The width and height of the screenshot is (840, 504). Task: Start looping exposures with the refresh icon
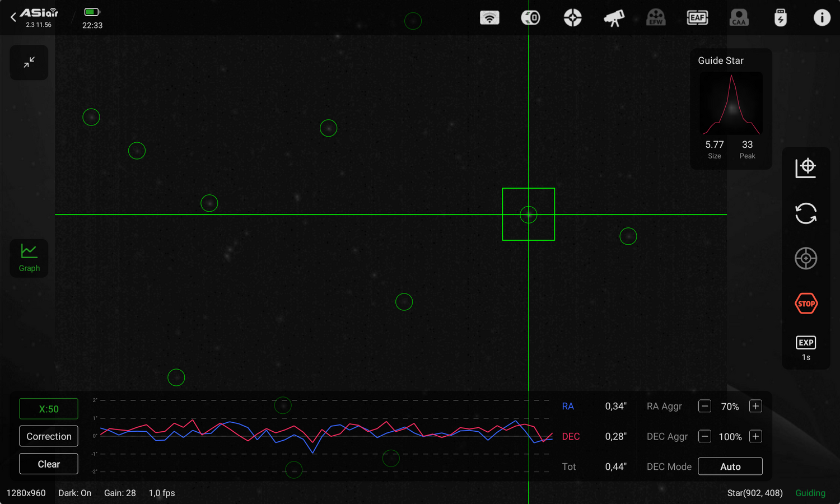pyautogui.click(x=806, y=214)
